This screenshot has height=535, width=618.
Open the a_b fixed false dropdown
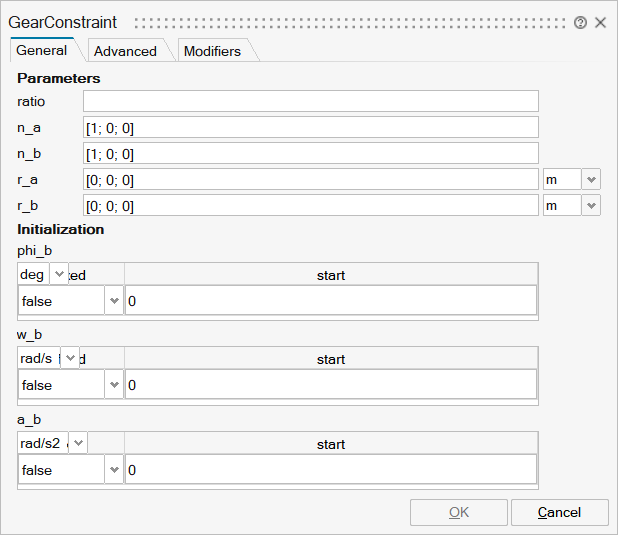click(x=113, y=469)
